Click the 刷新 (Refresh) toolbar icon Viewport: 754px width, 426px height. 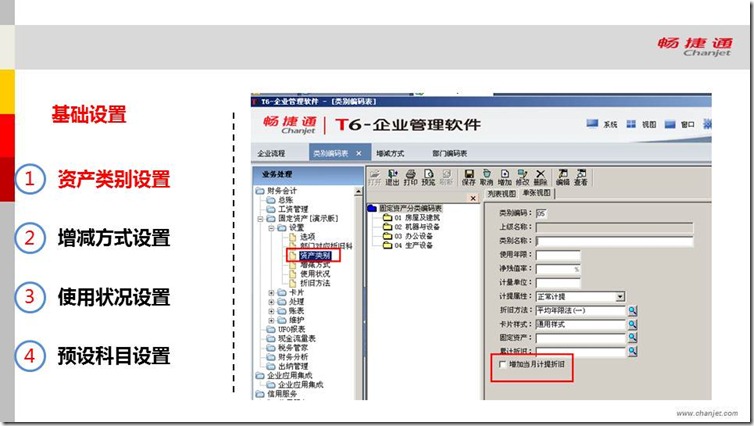[446, 177]
